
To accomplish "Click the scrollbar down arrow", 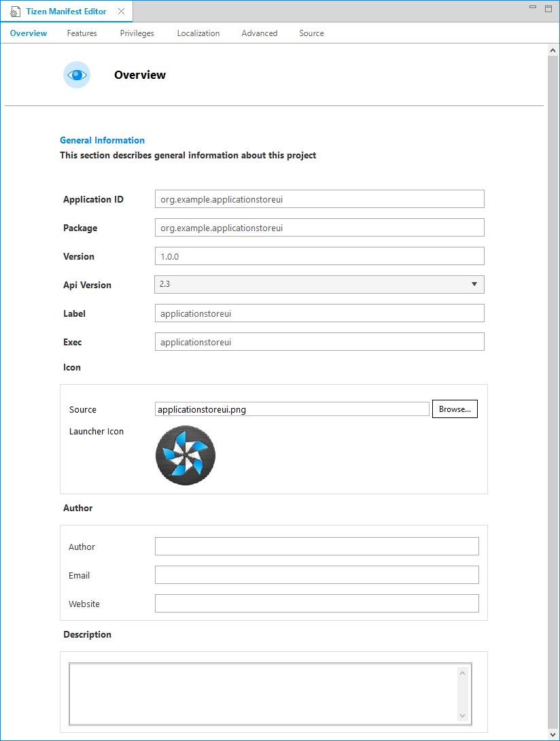I will [553, 735].
